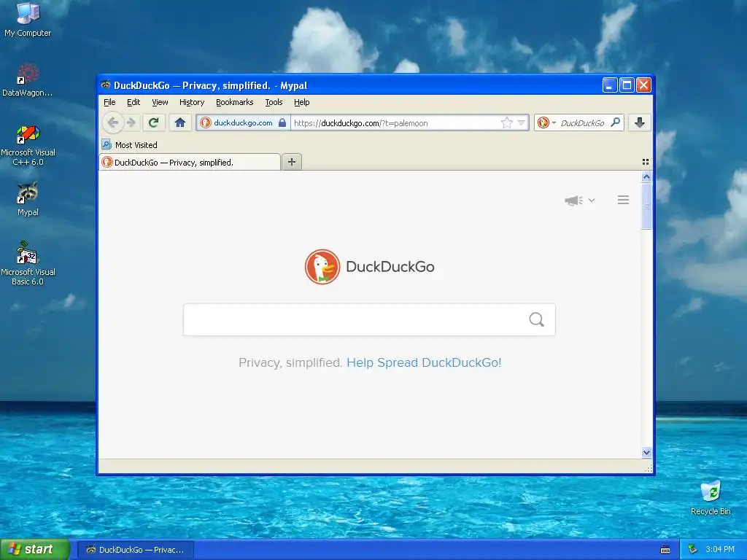Click the megaphone announcements icon
This screenshot has height=560, width=747.
click(x=573, y=201)
